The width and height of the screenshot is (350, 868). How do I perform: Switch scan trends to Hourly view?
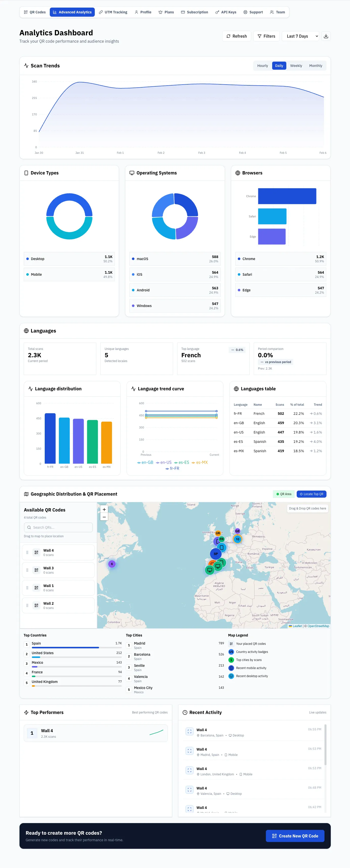pos(262,66)
